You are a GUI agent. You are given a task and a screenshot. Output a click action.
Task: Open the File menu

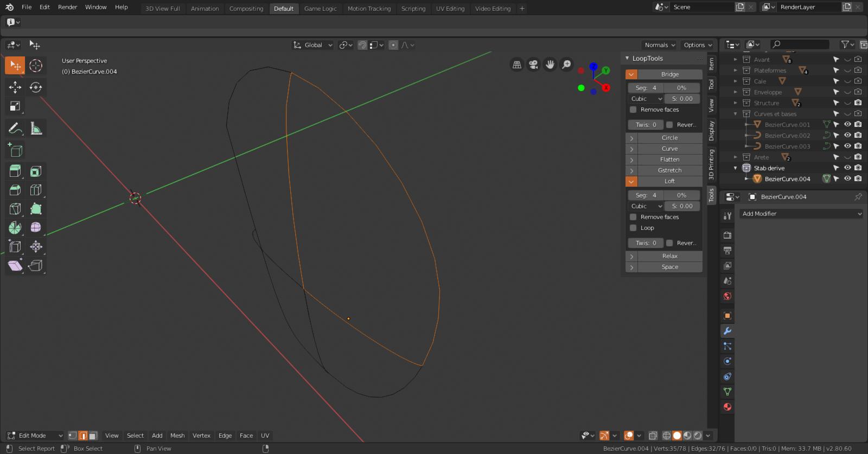(x=27, y=7)
